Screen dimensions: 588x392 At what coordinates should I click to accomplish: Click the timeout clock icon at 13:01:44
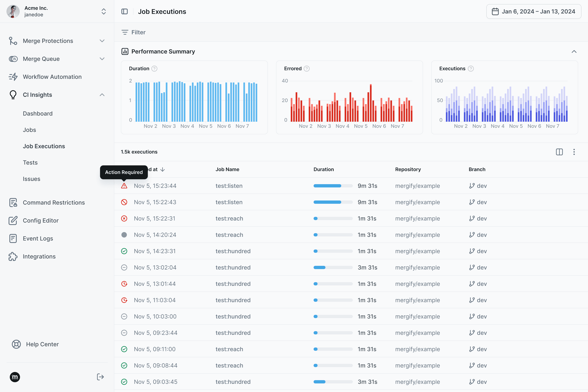coord(124,284)
